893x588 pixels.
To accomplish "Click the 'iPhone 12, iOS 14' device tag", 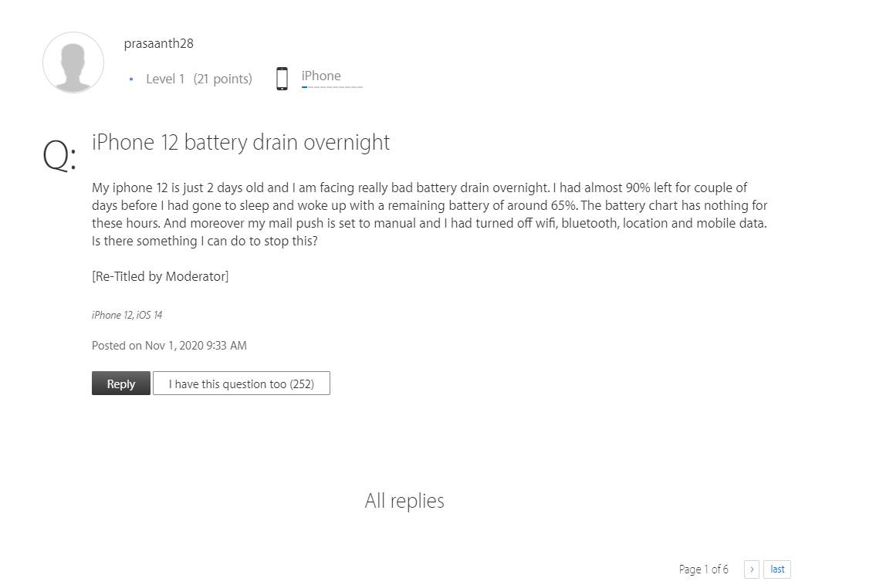I will (x=127, y=315).
